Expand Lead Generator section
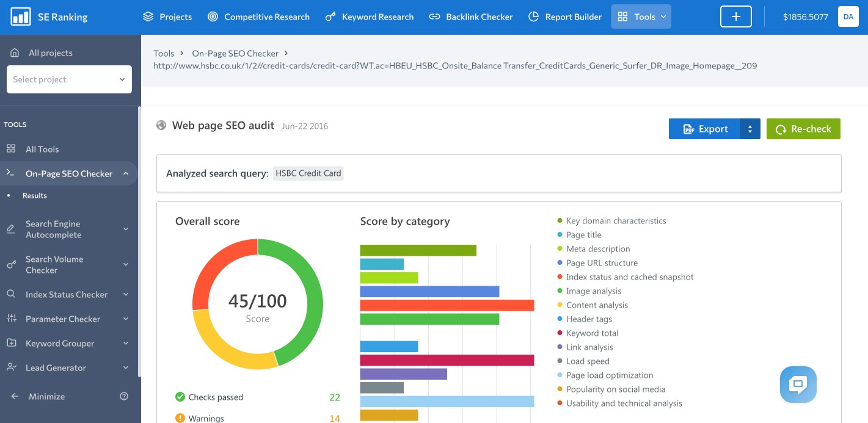The height and width of the screenshot is (423, 868). click(x=126, y=367)
